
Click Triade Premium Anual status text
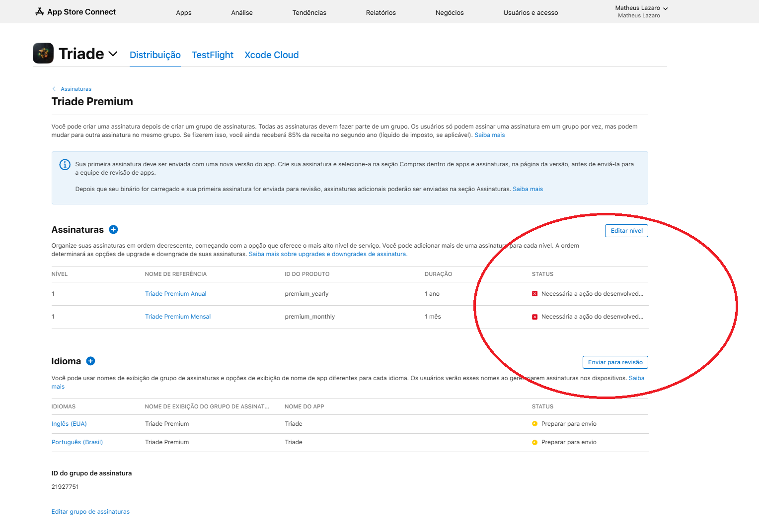(x=592, y=294)
